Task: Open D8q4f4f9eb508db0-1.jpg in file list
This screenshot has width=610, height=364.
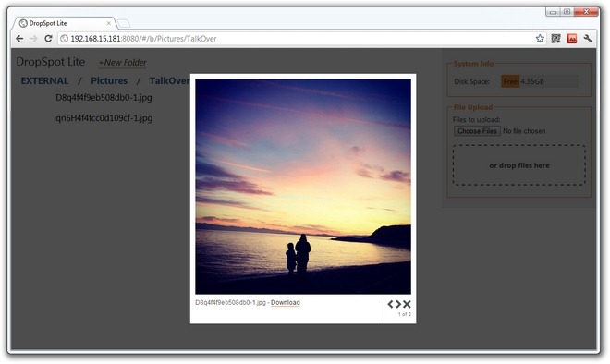Action: click(x=104, y=98)
